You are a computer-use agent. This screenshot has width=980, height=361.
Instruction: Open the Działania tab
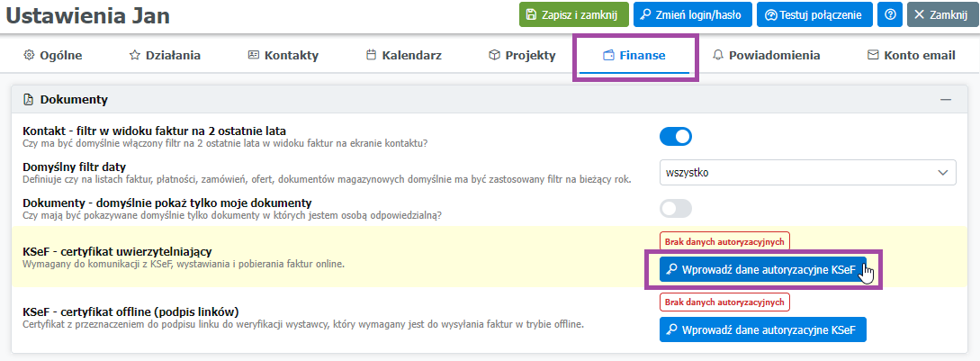tap(165, 56)
